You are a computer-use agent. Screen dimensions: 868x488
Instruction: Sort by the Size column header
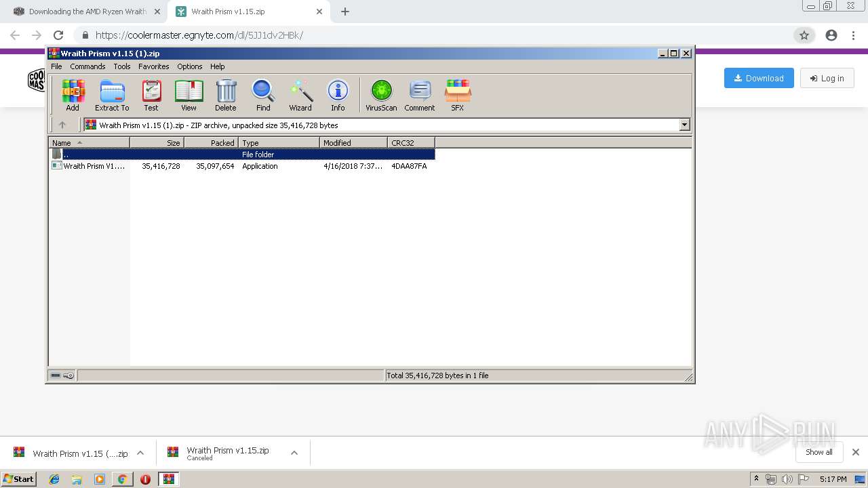[157, 142]
